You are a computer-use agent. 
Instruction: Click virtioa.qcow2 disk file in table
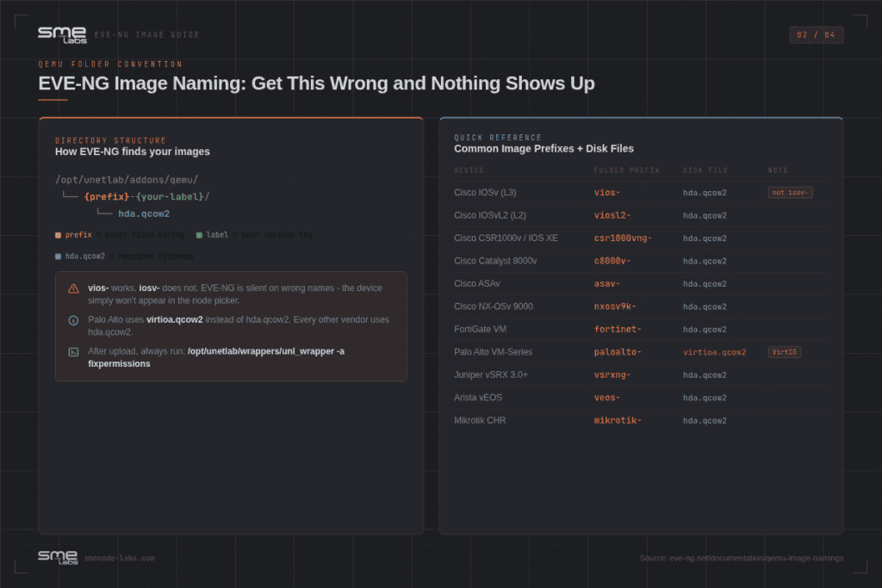coord(714,352)
